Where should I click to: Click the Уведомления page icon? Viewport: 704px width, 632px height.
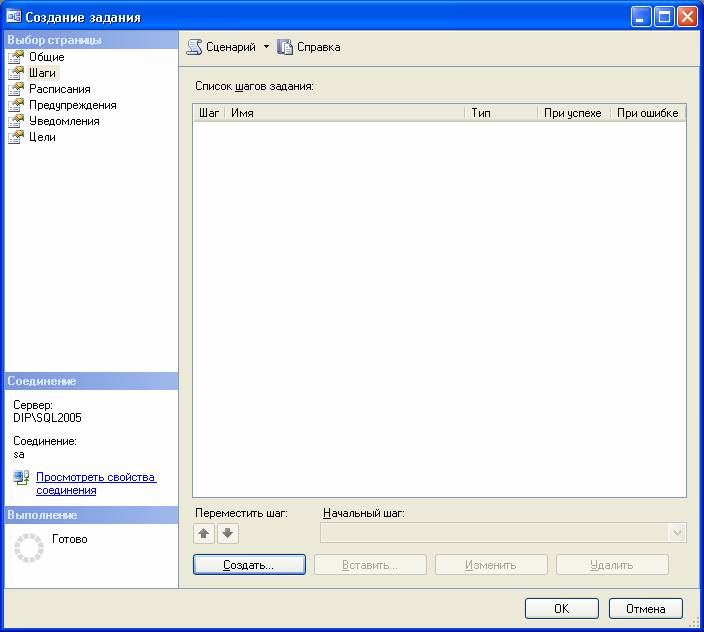(16, 121)
